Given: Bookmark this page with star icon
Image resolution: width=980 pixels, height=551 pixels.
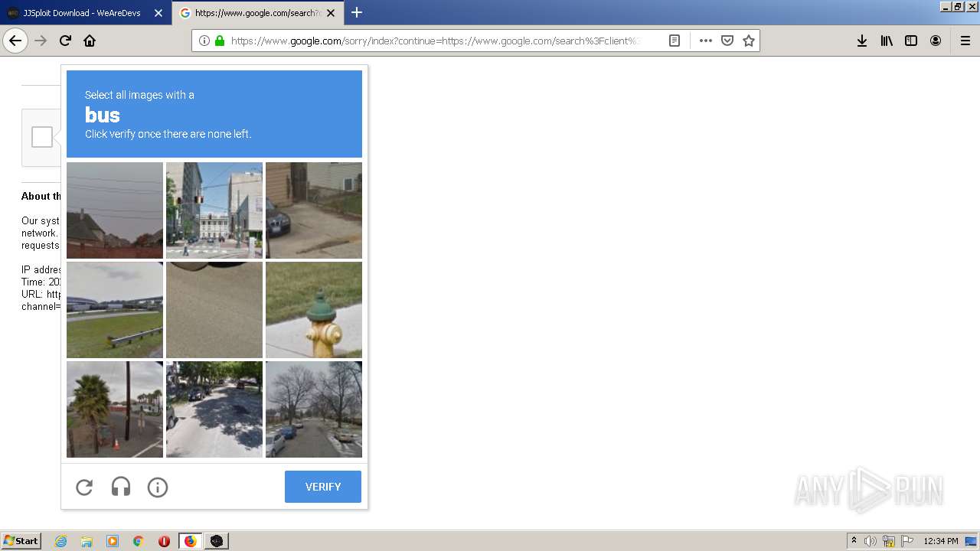Looking at the screenshot, I should tap(749, 41).
